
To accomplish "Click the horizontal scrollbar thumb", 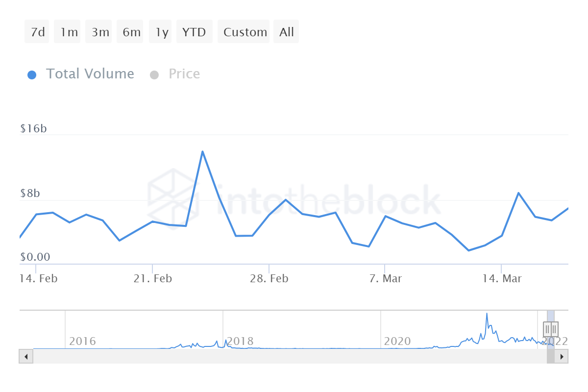I will coord(551,356).
